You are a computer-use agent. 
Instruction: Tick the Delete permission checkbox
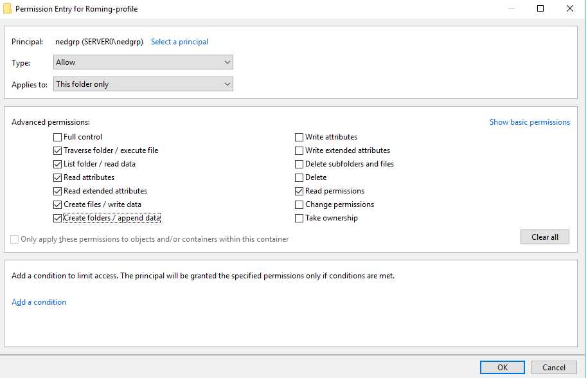click(x=299, y=177)
